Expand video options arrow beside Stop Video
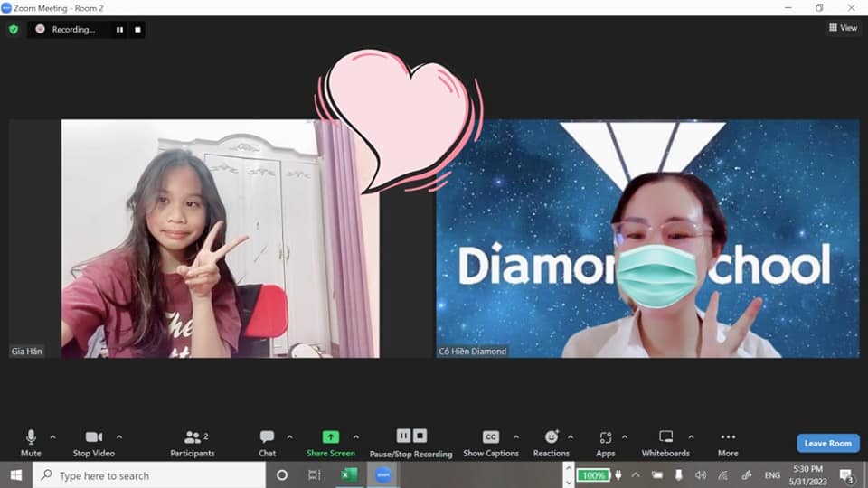Image resolution: width=868 pixels, height=488 pixels. point(119,436)
